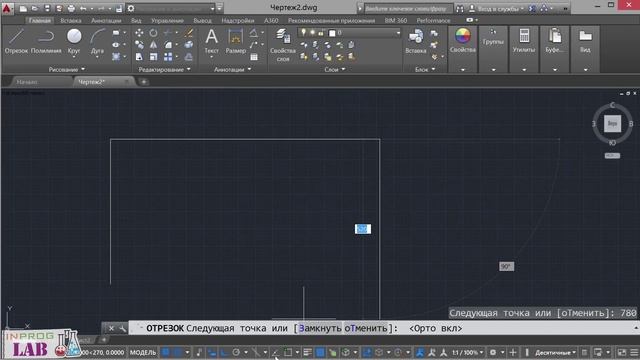
Task: Switch to the Вид ribbon tab
Action: (x=136, y=20)
